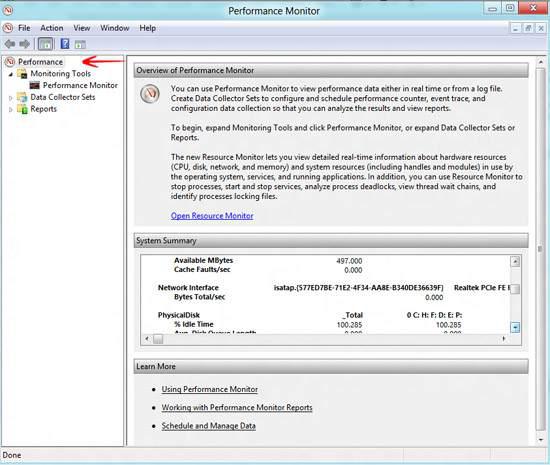The height and width of the screenshot is (465, 550).
Task: Close the Performance Monitor window
Action: (533, 8)
